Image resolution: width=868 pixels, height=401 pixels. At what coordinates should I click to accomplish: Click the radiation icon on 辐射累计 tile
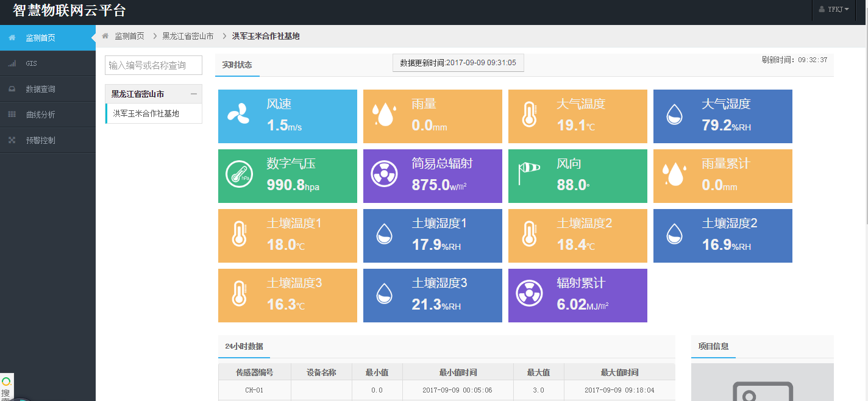[529, 292]
